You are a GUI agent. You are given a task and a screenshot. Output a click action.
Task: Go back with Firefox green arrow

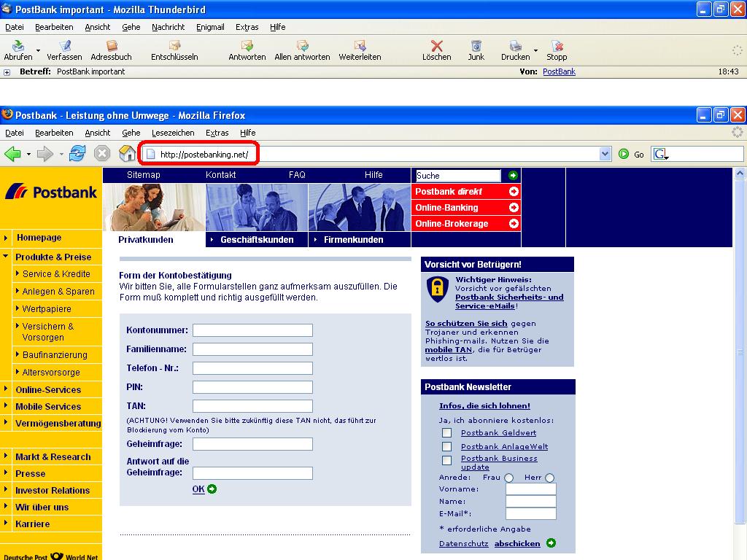(x=12, y=154)
